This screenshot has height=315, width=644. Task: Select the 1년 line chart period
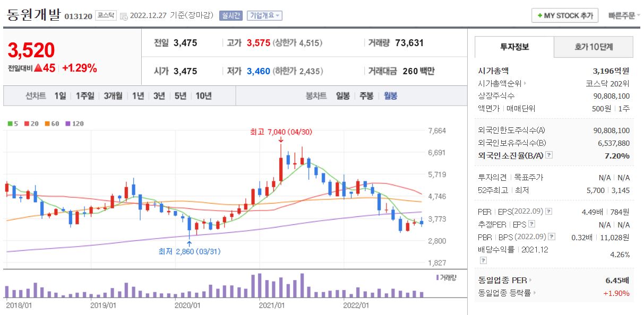138,96
